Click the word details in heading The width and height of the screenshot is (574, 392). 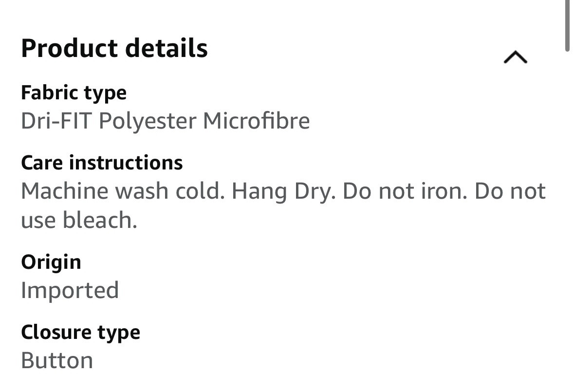tap(167, 48)
